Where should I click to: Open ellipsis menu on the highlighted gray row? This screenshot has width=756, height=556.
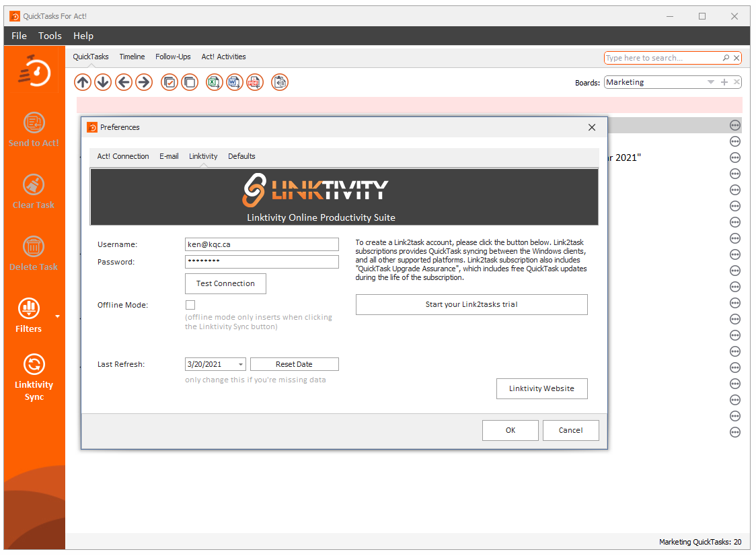[x=734, y=125]
